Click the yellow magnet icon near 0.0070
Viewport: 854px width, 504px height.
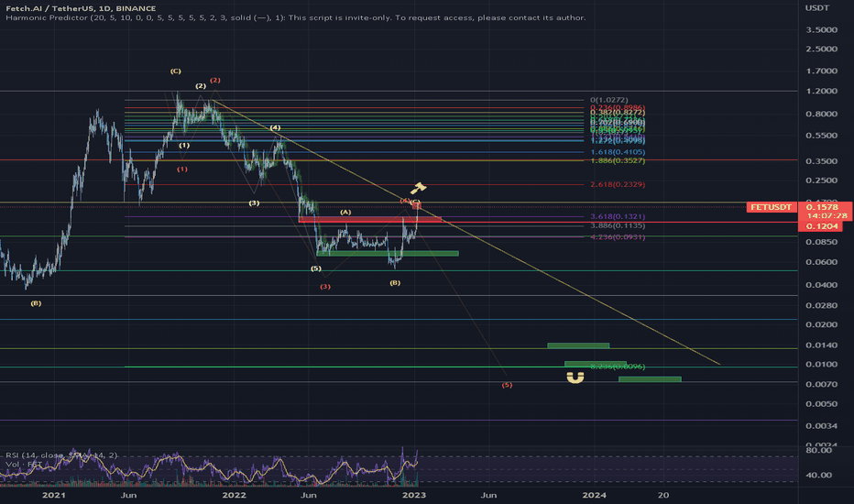coord(575,378)
